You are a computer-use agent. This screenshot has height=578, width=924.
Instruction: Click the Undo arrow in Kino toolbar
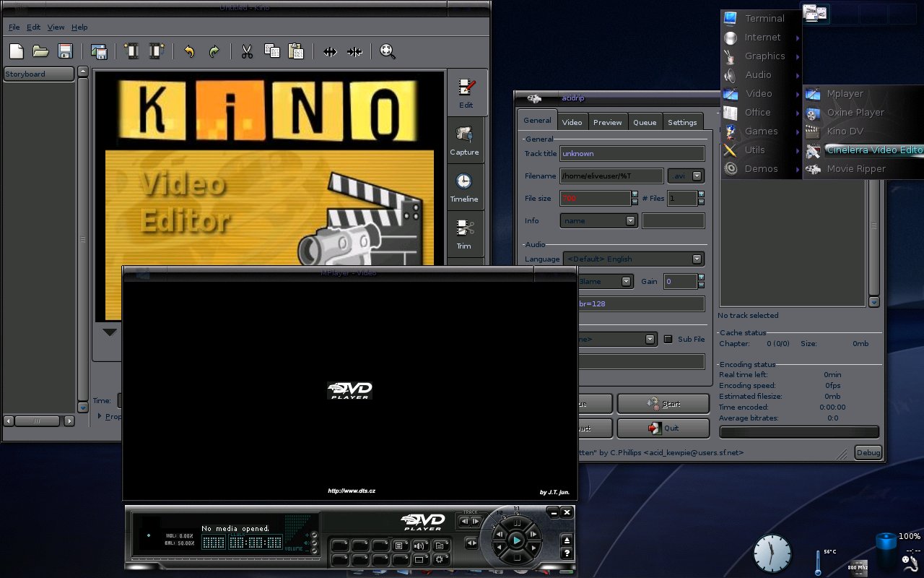click(x=189, y=51)
